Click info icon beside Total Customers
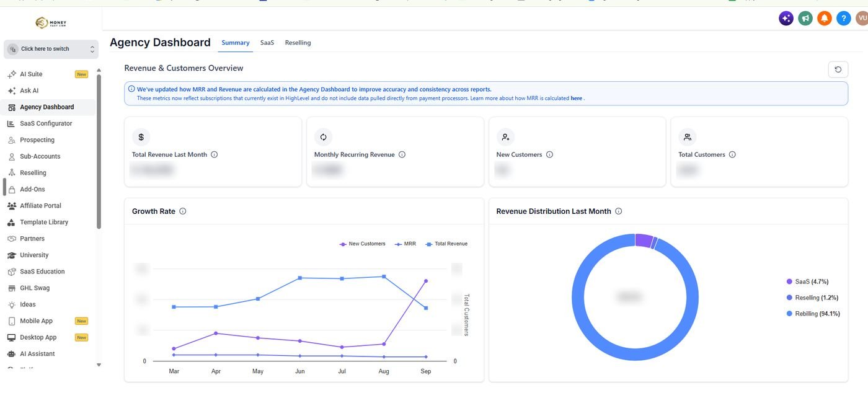Viewport: 868px width, 398px height. click(732, 154)
